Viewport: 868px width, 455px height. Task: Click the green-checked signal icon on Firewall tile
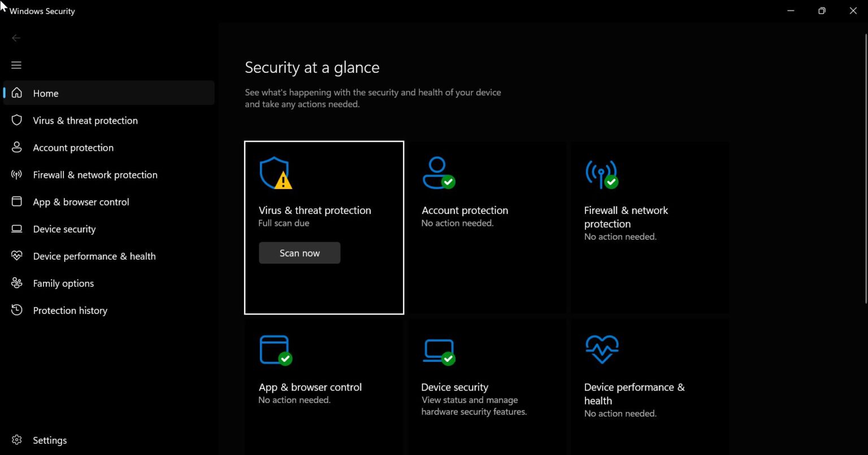(601, 173)
